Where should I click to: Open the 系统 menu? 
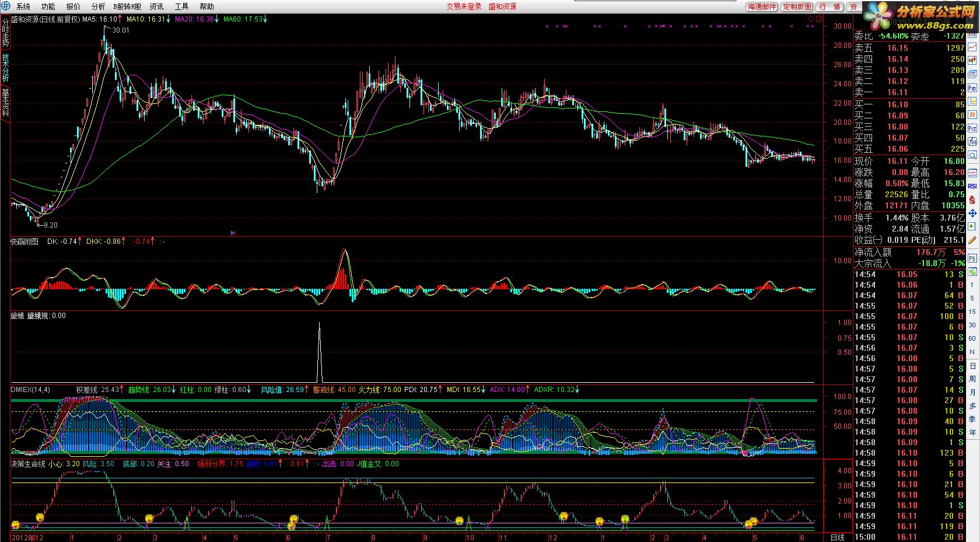click(x=23, y=6)
